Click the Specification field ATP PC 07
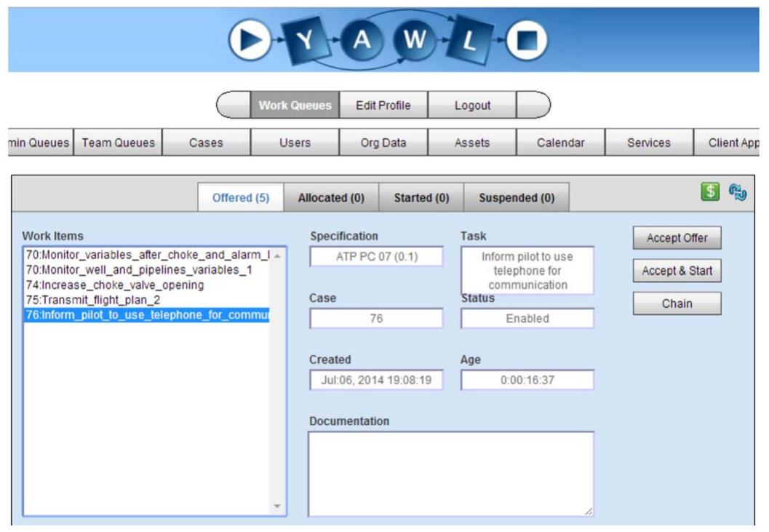The height and width of the screenshot is (532, 769). 376,257
